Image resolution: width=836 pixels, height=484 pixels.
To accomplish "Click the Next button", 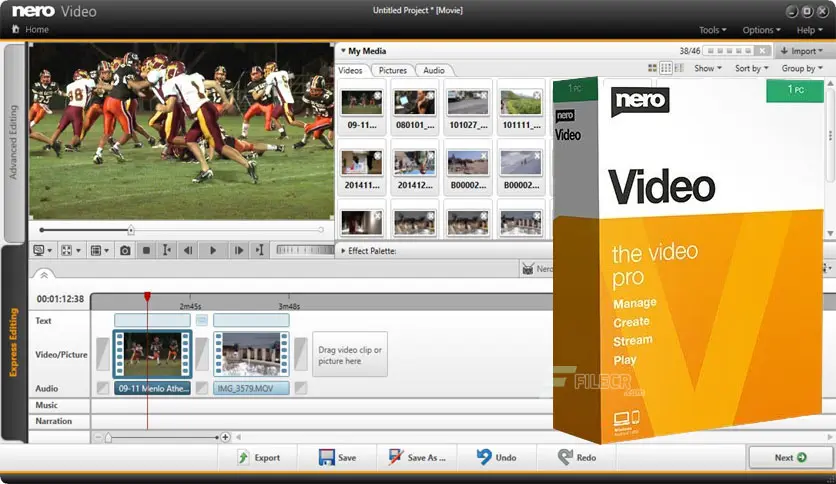I will click(x=789, y=457).
